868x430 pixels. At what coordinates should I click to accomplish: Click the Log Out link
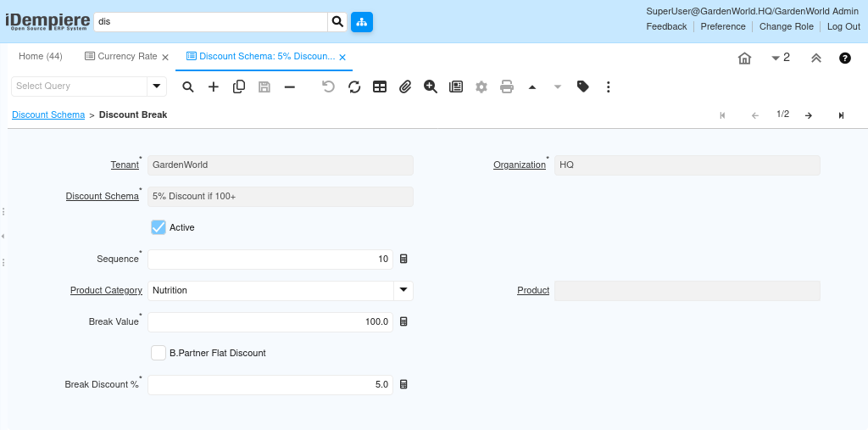pos(843,26)
